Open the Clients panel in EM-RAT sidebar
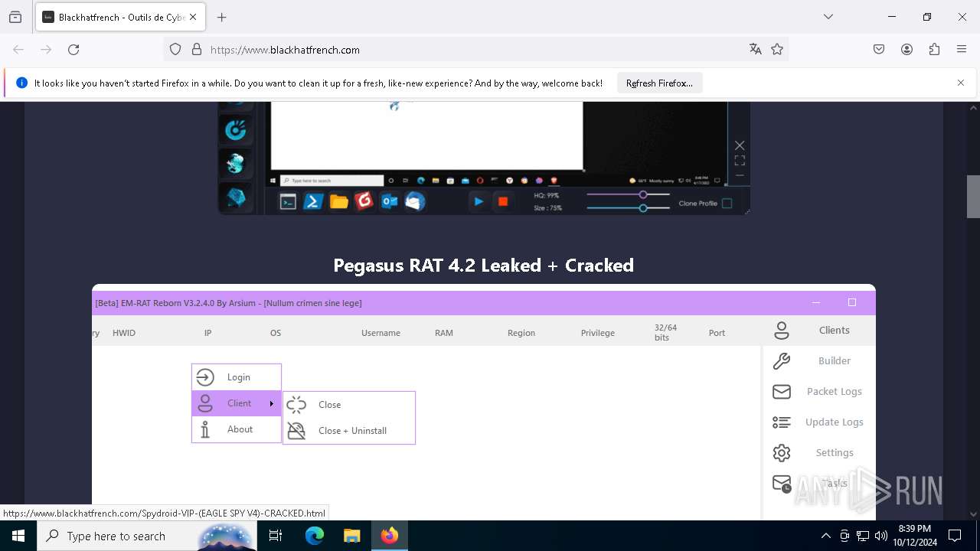Viewport: 980px width, 551px height. [818, 331]
